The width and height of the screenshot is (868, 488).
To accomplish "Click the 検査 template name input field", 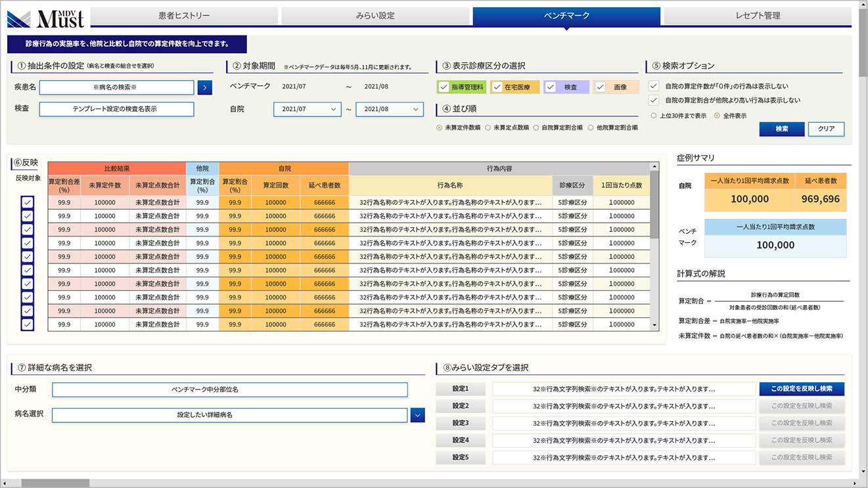I will [116, 109].
